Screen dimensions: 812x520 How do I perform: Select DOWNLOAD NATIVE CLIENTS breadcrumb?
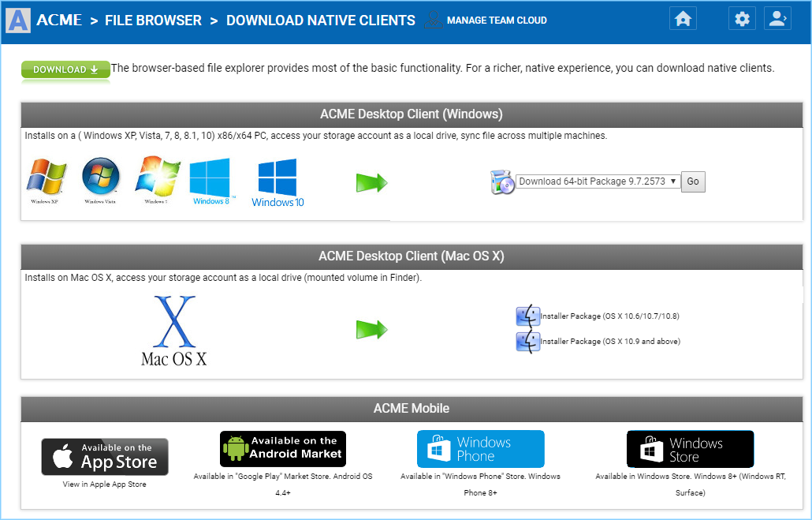point(321,21)
